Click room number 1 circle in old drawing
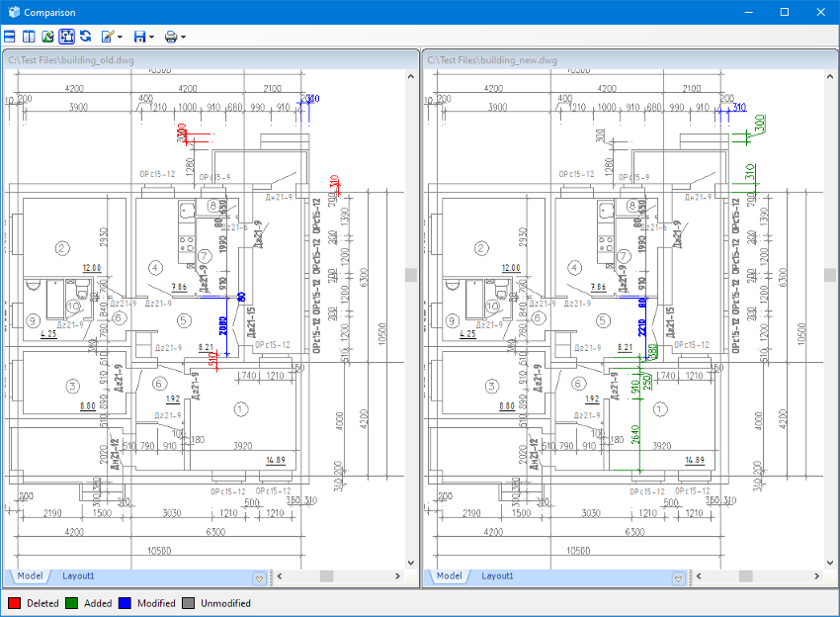The width and height of the screenshot is (840, 617). 240,409
